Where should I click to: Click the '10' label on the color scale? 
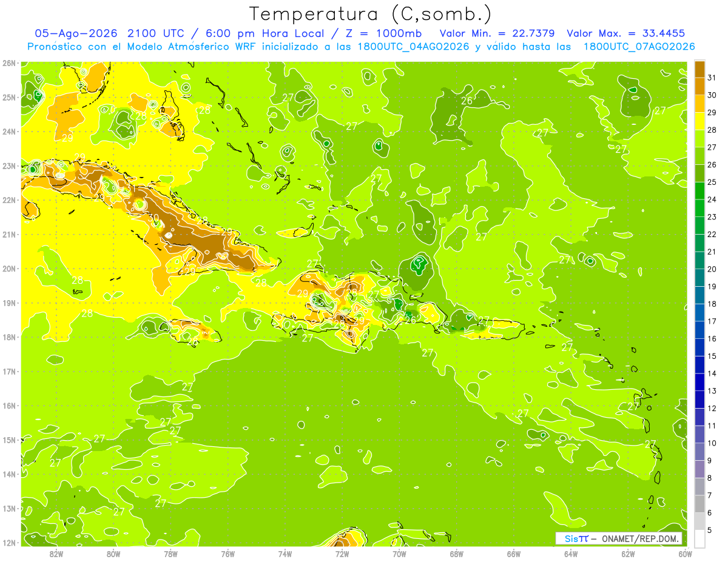(x=712, y=443)
